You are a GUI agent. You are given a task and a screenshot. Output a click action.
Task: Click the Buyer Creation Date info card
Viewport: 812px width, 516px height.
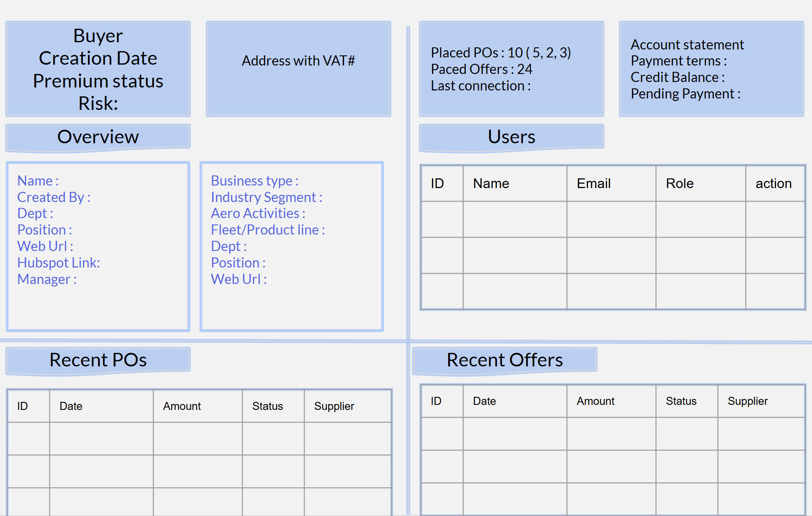tap(98, 69)
